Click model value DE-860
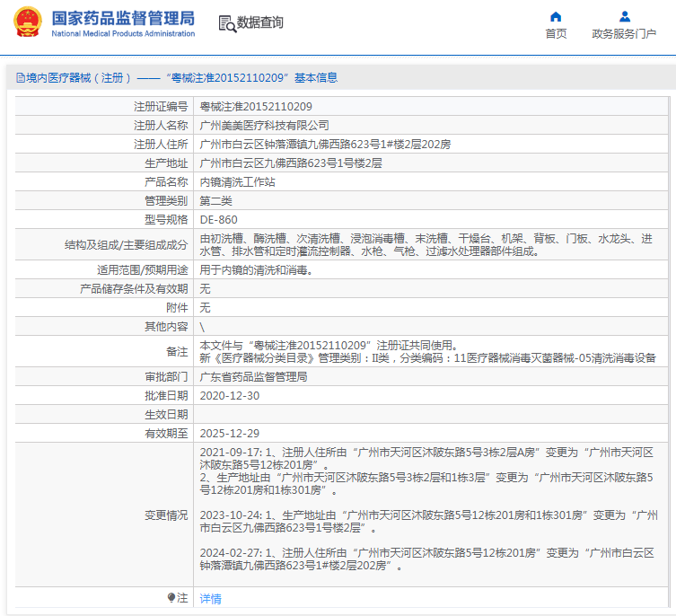676x616 pixels. coord(218,220)
